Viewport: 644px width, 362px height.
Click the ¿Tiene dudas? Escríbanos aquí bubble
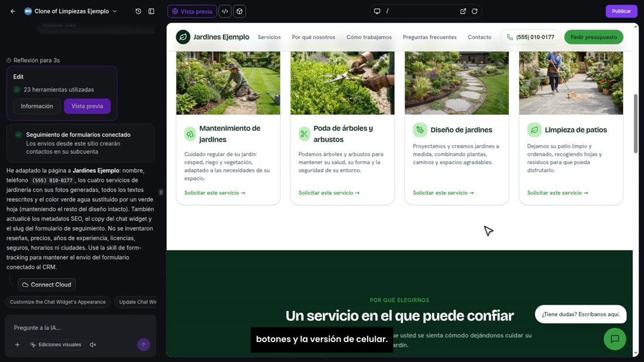tap(580, 315)
